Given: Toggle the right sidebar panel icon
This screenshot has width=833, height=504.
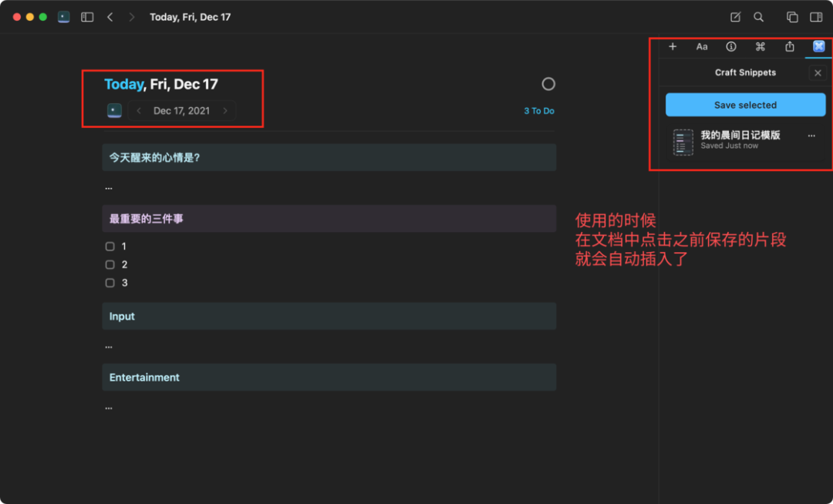Looking at the screenshot, I should coord(816,17).
